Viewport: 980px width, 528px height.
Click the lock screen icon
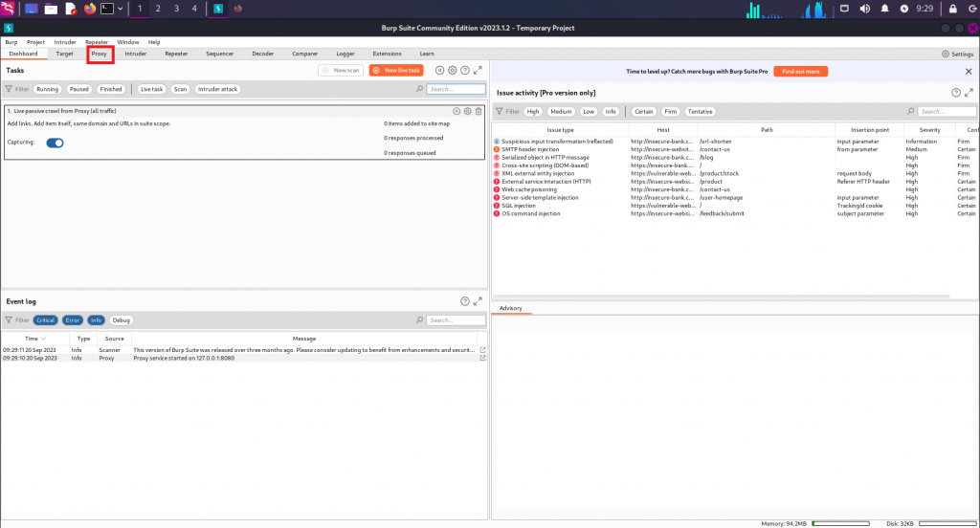(x=952, y=9)
